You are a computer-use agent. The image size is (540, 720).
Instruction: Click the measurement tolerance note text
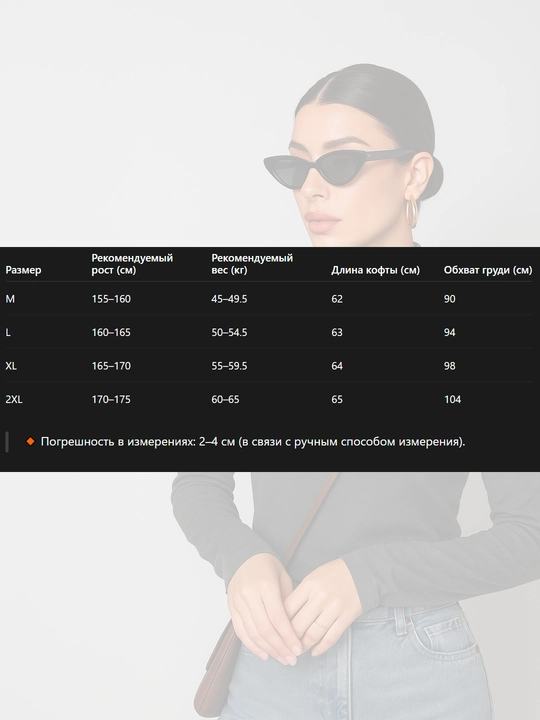coord(253,442)
